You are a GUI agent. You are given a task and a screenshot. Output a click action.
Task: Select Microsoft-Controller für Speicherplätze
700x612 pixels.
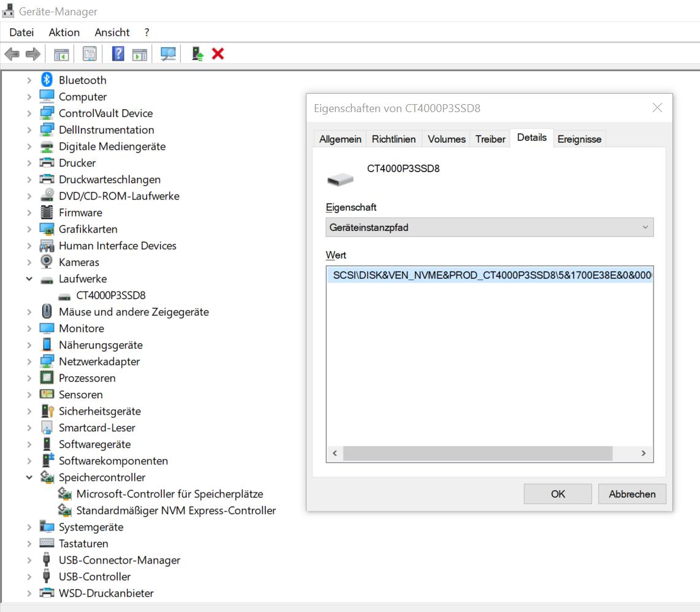170,494
